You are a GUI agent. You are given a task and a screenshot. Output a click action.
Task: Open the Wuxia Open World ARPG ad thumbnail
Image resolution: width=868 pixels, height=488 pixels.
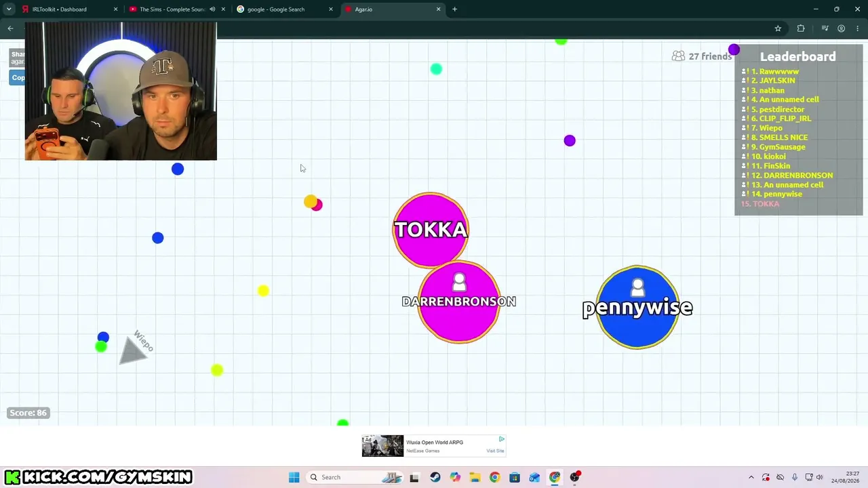pos(382,446)
